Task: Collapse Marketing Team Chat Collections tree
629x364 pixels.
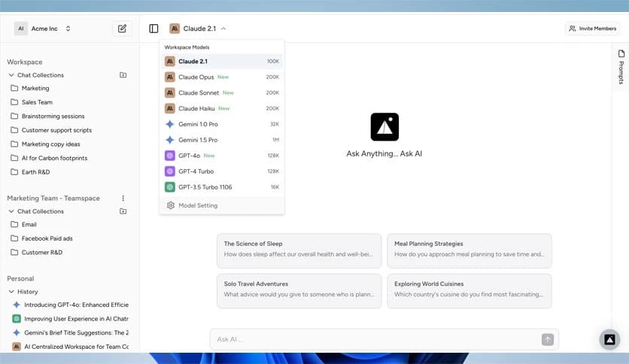Action: coord(11,211)
